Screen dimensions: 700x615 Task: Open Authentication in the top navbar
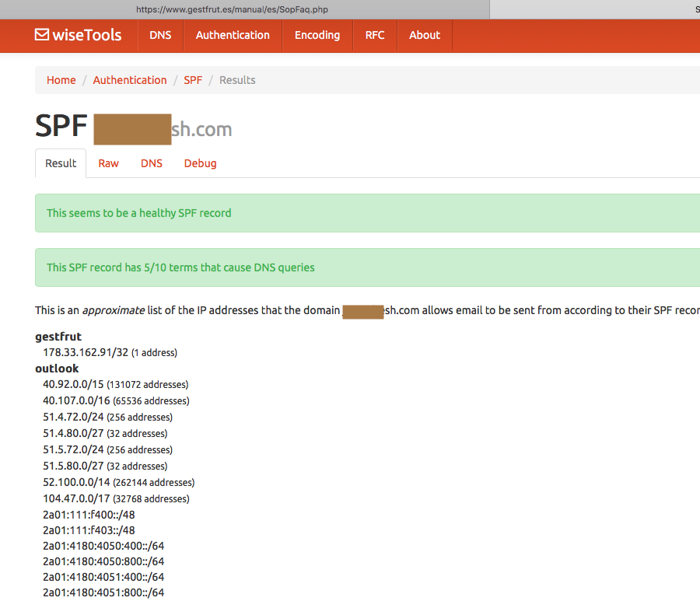233,35
